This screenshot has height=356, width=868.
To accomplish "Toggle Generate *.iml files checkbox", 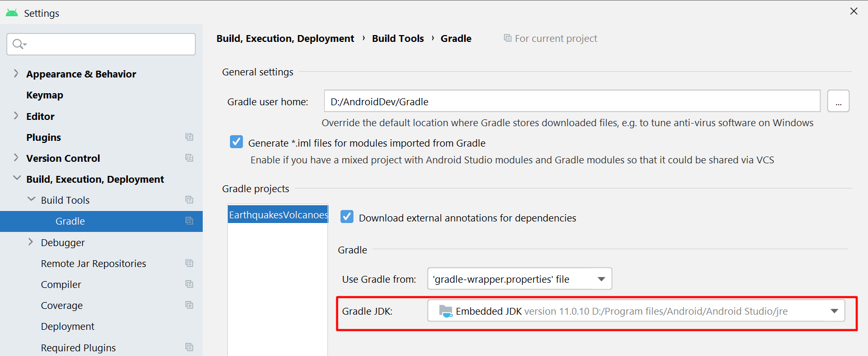I will pos(236,142).
